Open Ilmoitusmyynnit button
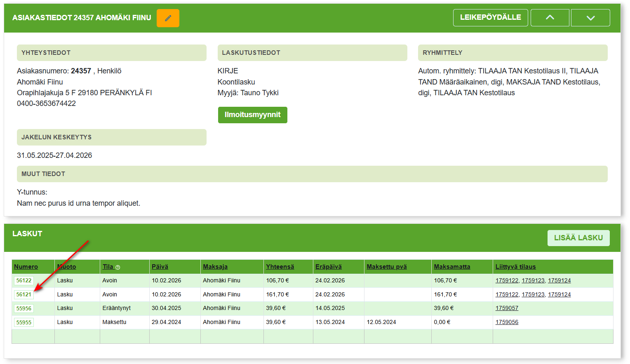Screen dimensions: 630x364 coord(252,115)
